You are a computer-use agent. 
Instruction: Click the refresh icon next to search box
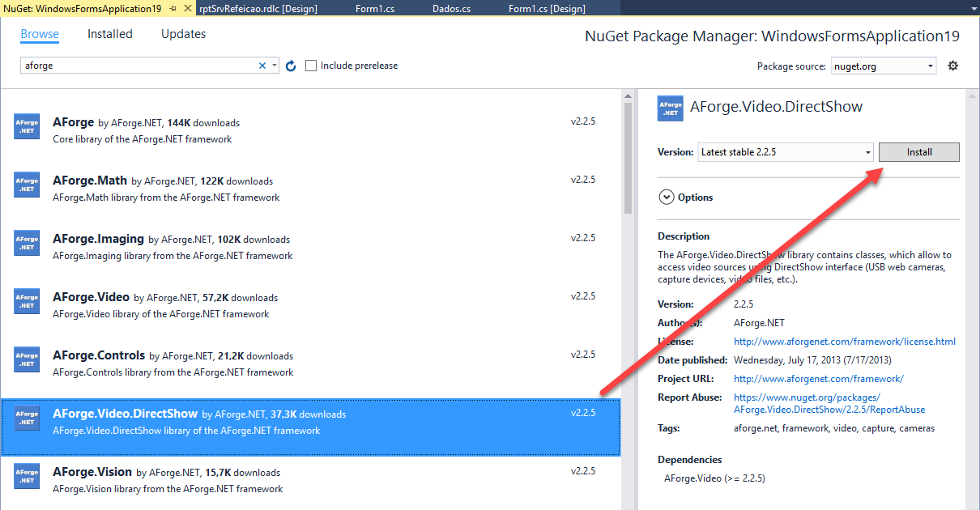click(x=292, y=66)
